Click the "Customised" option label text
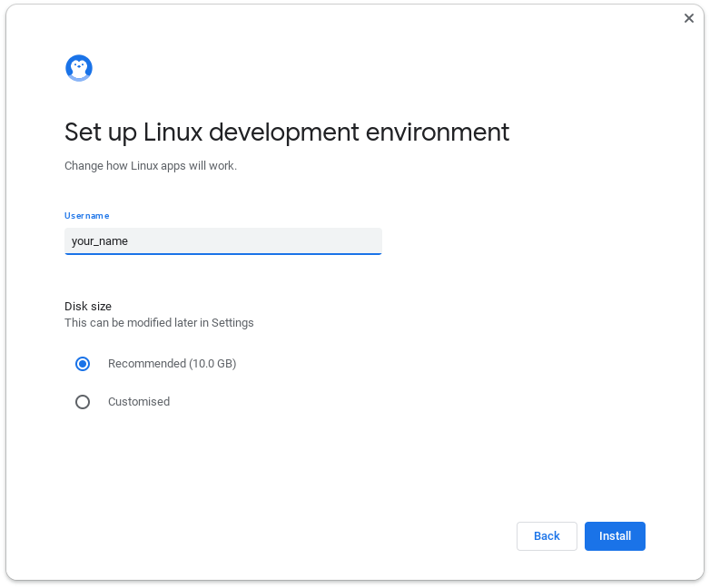Screen dimensions: 710x588 click(139, 402)
